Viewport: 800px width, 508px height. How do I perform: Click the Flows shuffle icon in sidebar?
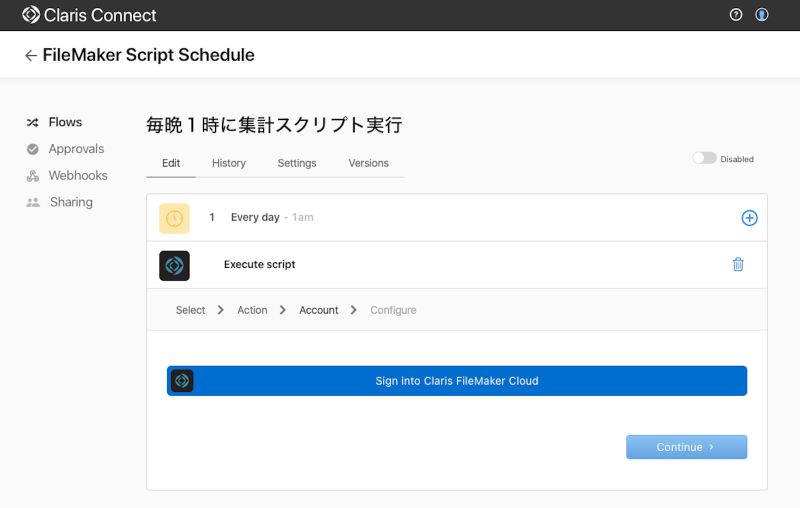[33, 122]
